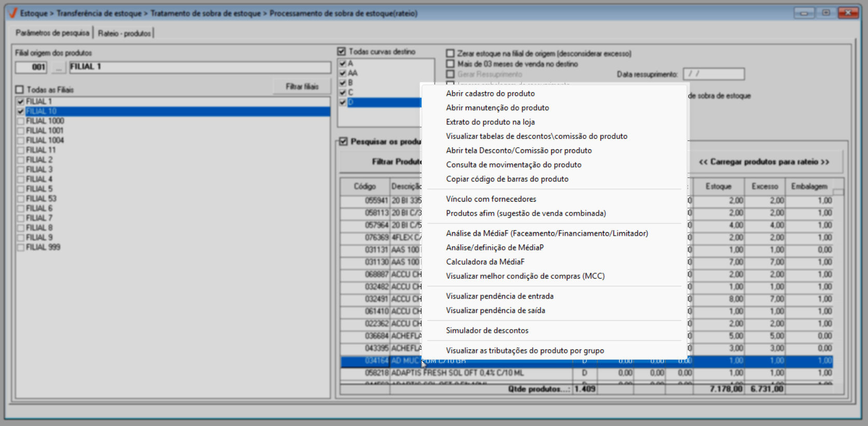Check FILIAL 1001 in branch list

click(x=21, y=131)
